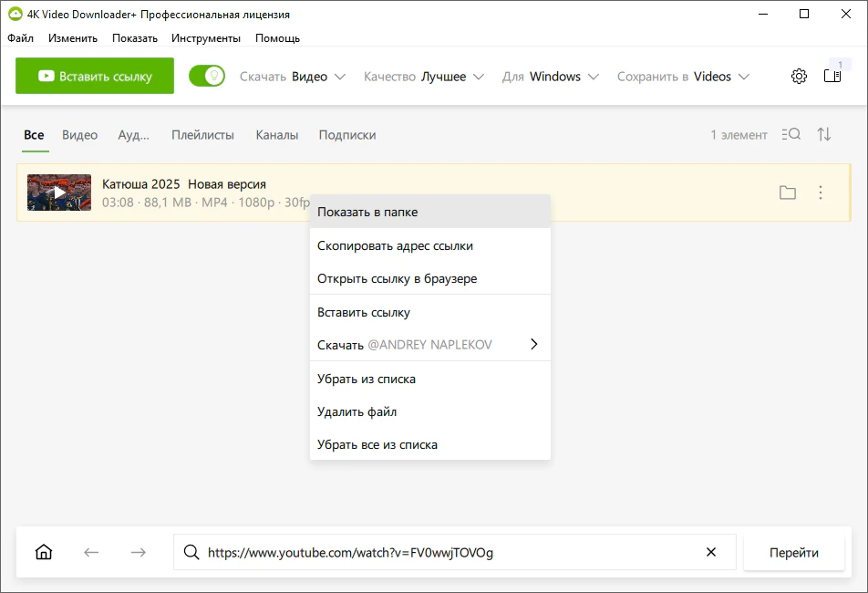Click the sort order arrows icon
868x593 pixels.
tap(823, 134)
